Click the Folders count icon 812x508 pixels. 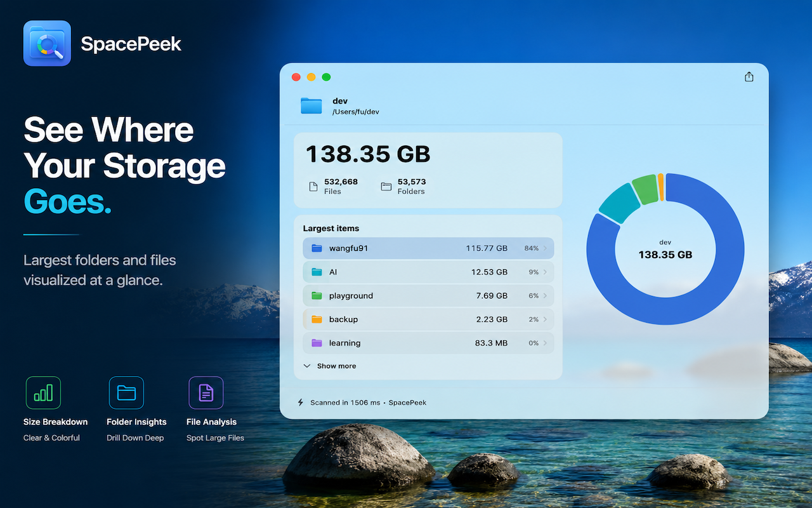click(x=386, y=187)
